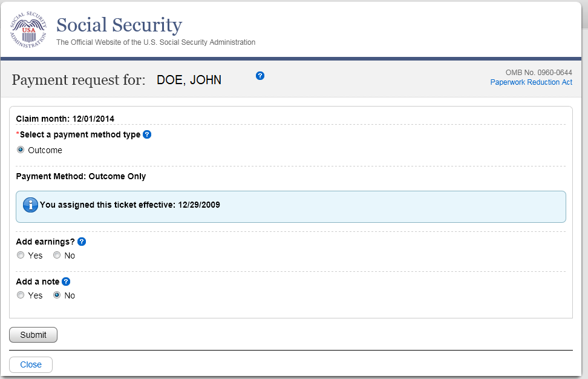Image resolution: width=588 pixels, height=379 pixels.
Task: Show help for Add a note
Action: 66,282
